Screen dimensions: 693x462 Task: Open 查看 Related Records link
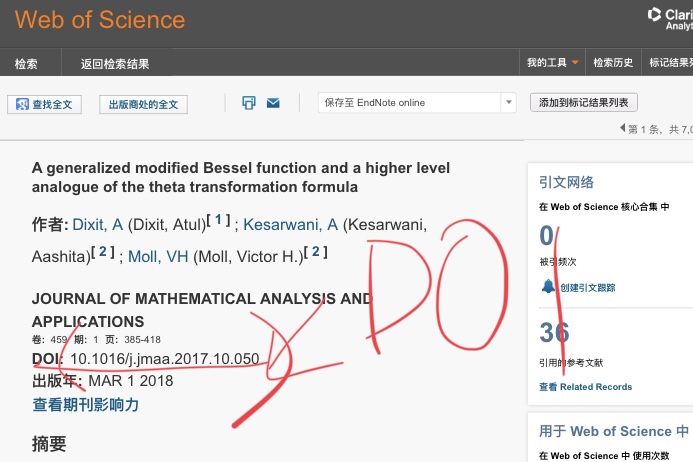point(586,387)
